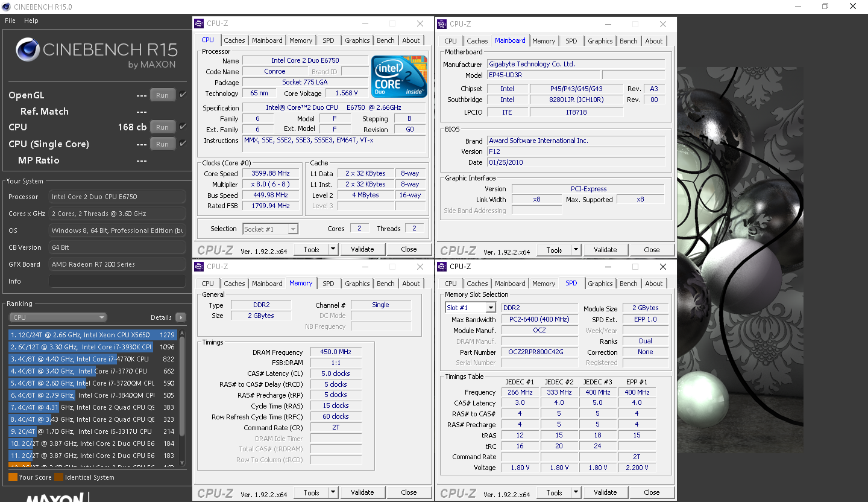Click Close button in SPD CPU-Z window
Image resolution: width=868 pixels, height=502 pixels.
point(652,492)
